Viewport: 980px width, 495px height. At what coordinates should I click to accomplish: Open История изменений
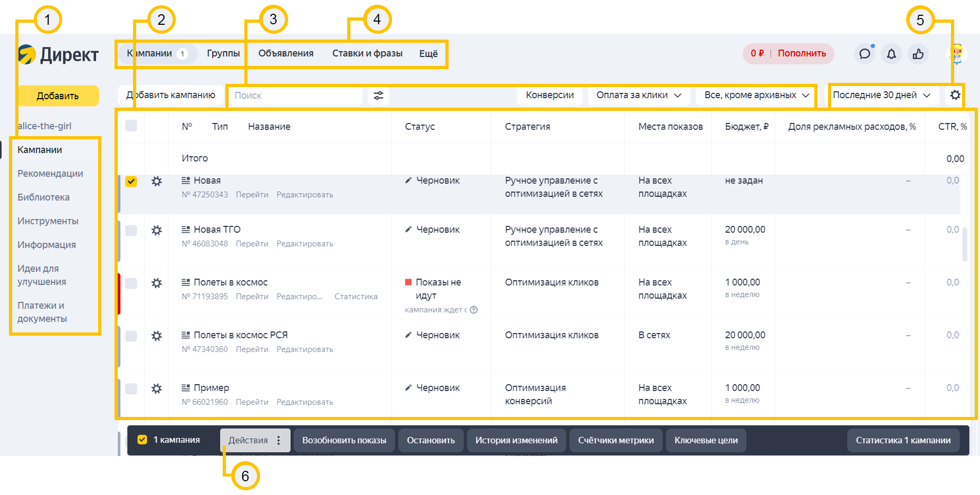[x=516, y=440]
